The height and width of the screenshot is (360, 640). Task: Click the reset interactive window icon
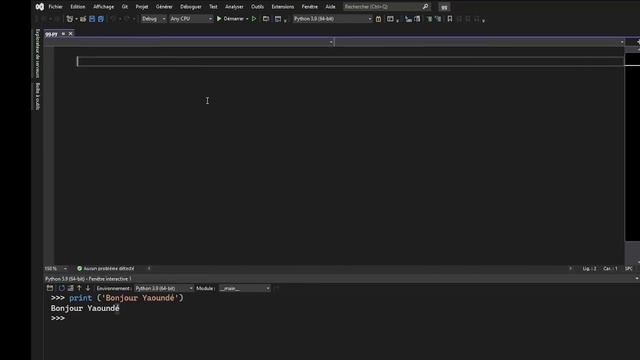tap(62, 288)
